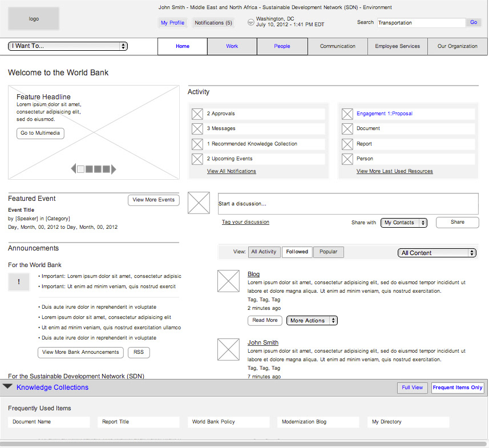Click the icon beside Engagement 1:Proposal
489x448 pixels.
click(x=347, y=114)
